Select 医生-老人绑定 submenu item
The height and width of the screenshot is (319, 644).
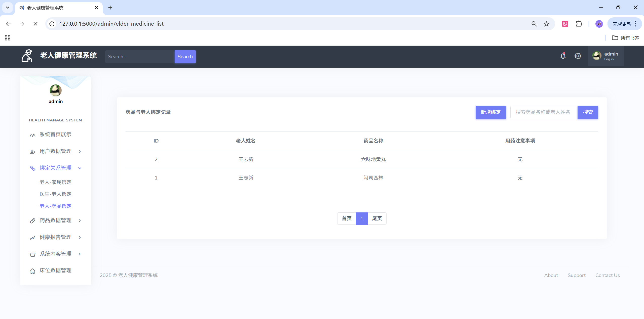[56, 194]
